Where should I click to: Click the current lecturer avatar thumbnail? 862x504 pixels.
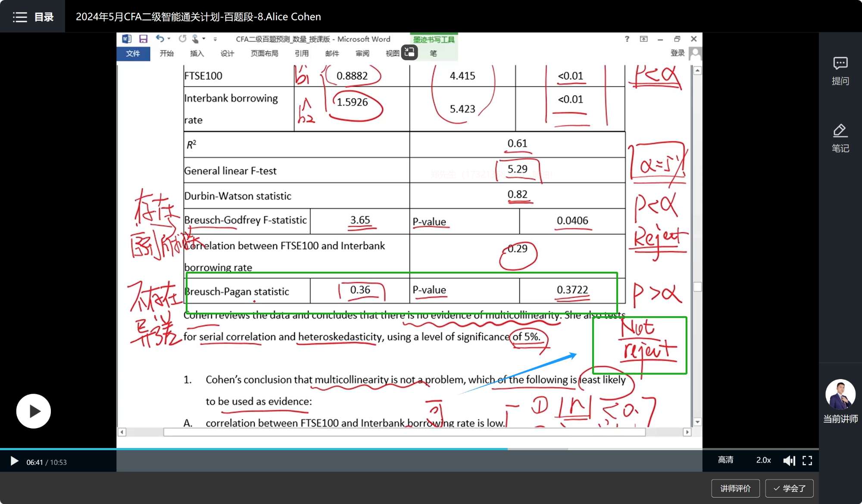pyautogui.click(x=840, y=394)
